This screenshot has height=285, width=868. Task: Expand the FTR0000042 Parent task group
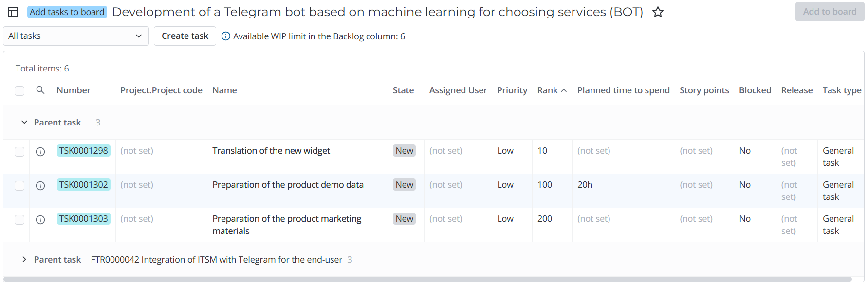point(24,260)
